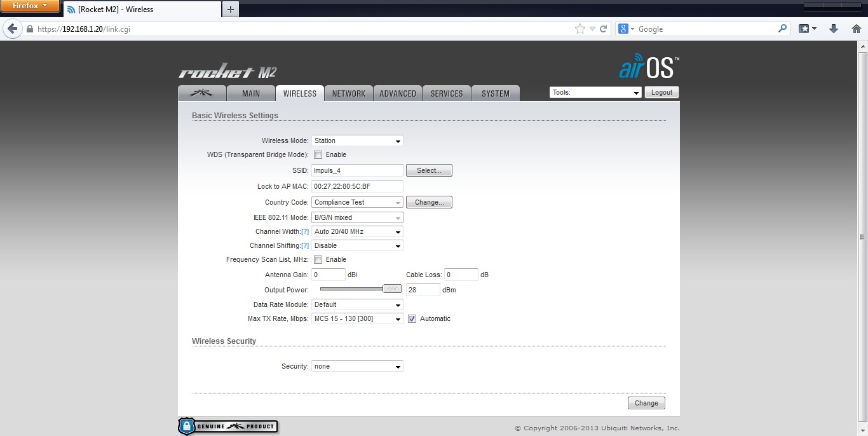Image resolution: width=868 pixels, height=436 pixels.
Task: Open the SYSTEM tab
Action: [496, 93]
